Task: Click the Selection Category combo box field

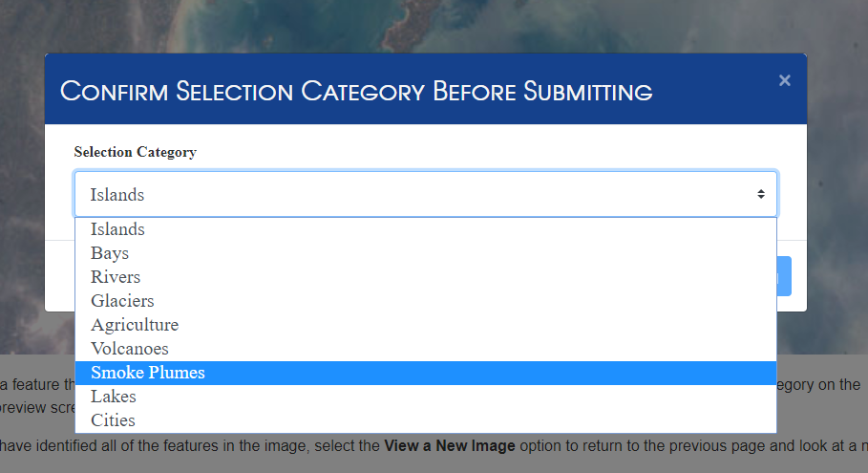Action: (411, 195)
